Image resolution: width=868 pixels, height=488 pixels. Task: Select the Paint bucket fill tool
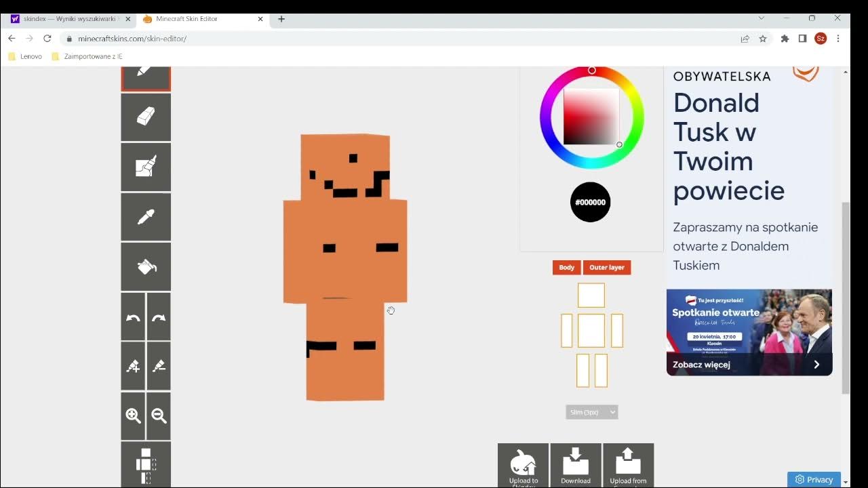coord(146,266)
